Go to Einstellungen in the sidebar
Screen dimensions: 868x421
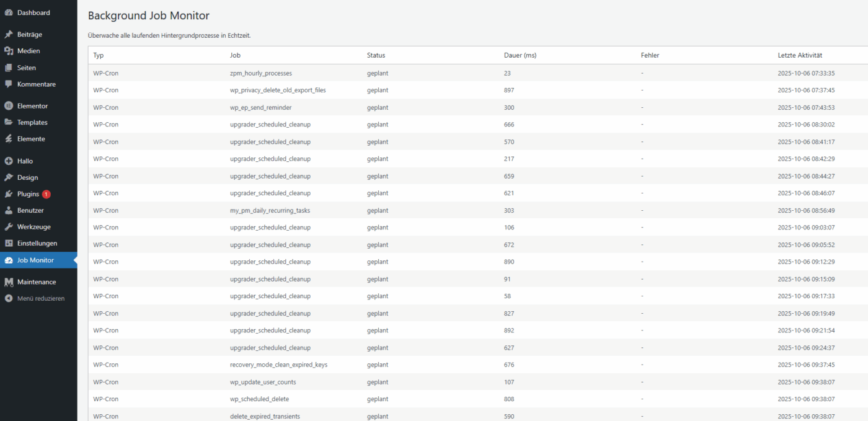[37, 243]
